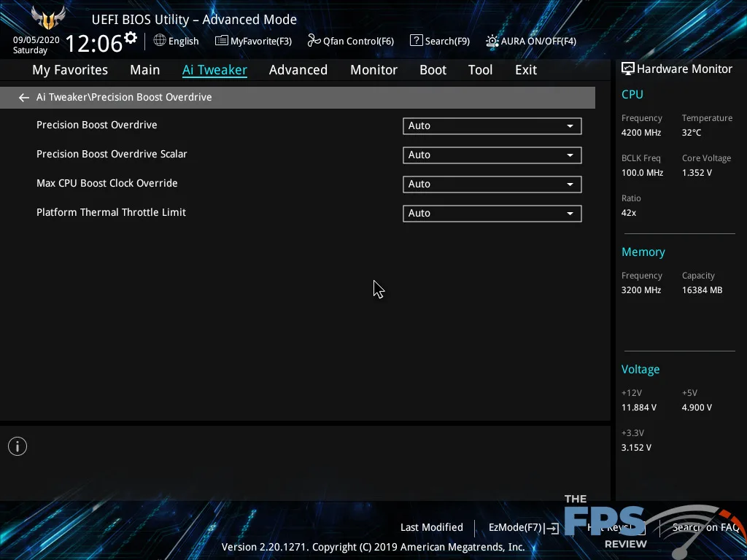This screenshot has width=747, height=560.
Task: Open MyFavorite(F3) list
Action: [253, 41]
